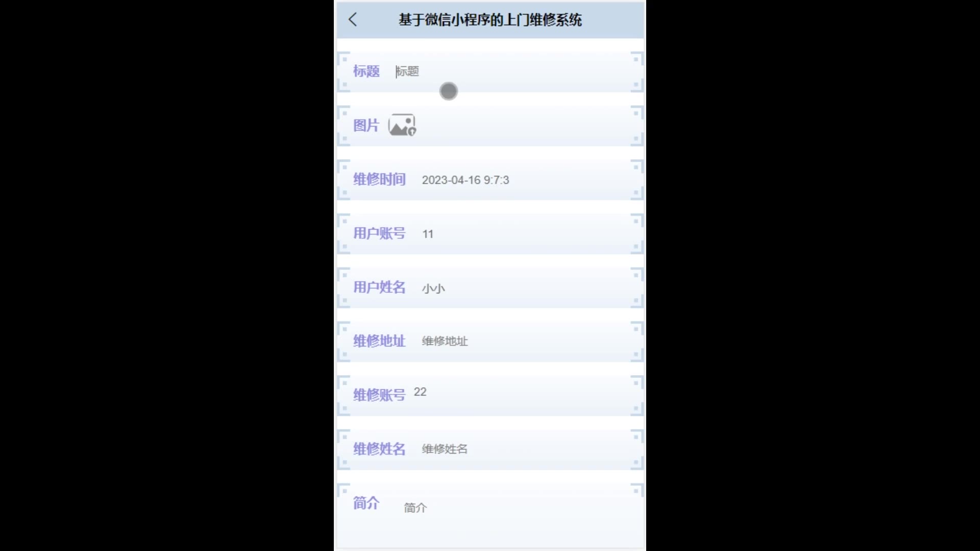This screenshot has width=980, height=551.
Task: Click the 维修账号 label
Action: click(379, 395)
